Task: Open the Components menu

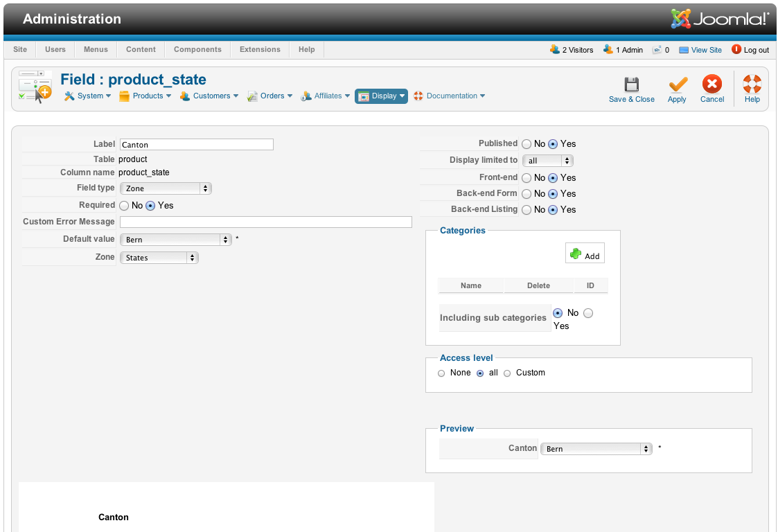Action: click(197, 49)
